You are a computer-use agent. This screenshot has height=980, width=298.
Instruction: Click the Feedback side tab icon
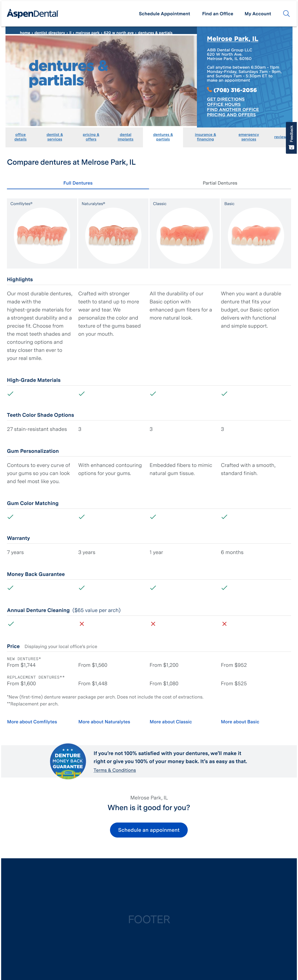click(x=292, y=147)
